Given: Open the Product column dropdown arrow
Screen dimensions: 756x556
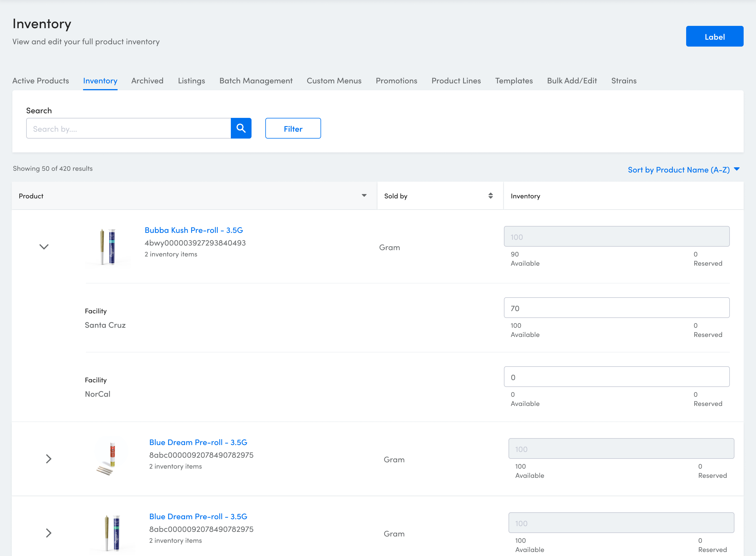Looking at the screenshot, I should tap(364, 195).
